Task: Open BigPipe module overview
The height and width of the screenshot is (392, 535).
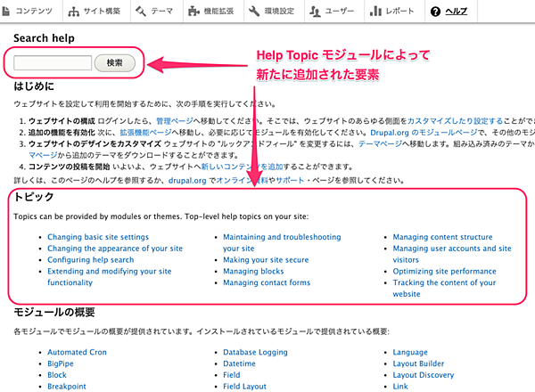Action: [x=61, y=363]
